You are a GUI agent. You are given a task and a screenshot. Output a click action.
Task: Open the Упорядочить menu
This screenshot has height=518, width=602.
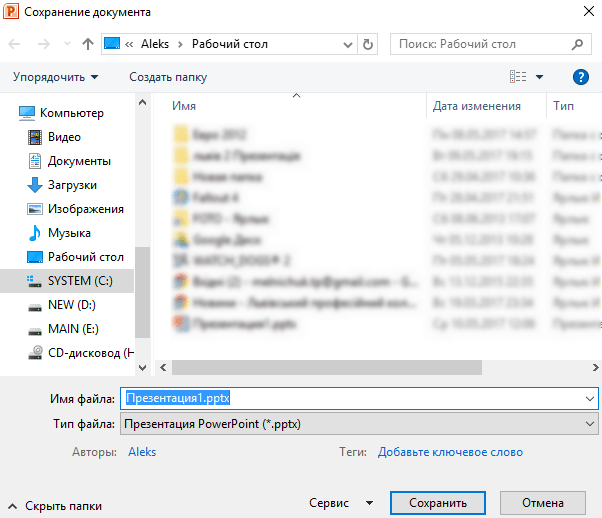pyautogui.click(x=55, y=77)
